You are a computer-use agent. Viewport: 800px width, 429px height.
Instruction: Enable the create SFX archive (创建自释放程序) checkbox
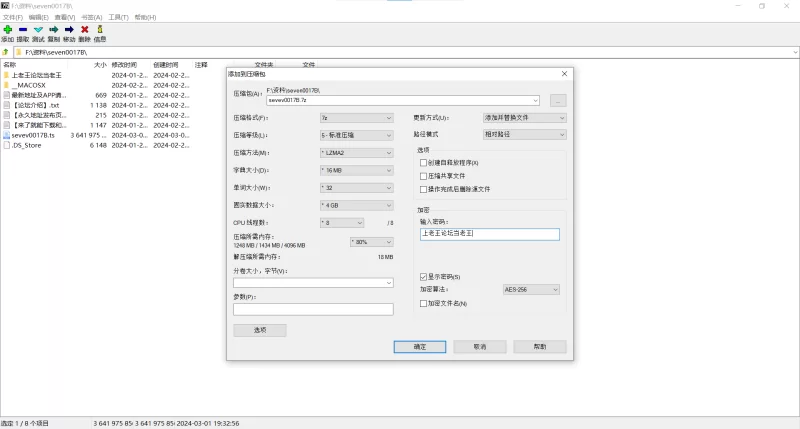(424, 162)
